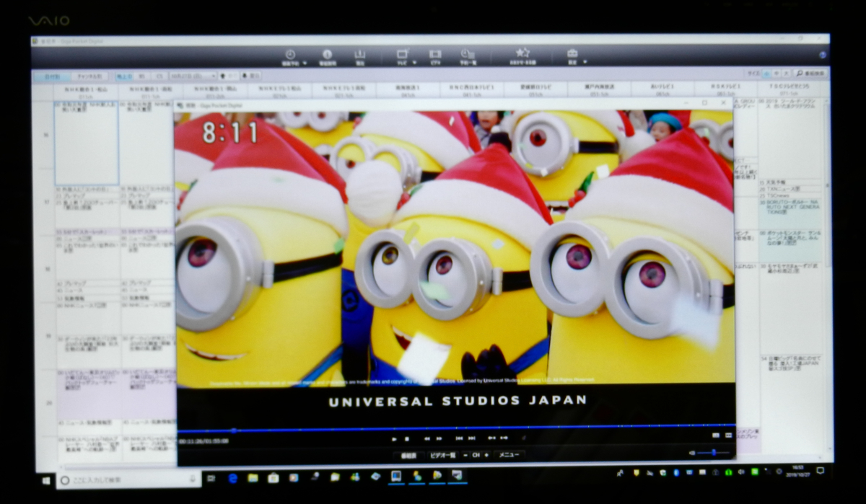Step channel up with the CH plus button

point(486,456)
